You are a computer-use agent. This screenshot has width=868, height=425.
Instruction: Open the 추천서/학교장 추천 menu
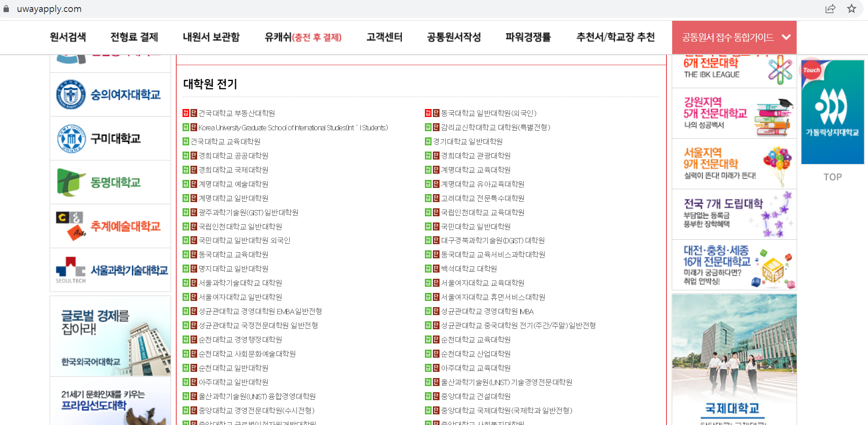[615, 37]
